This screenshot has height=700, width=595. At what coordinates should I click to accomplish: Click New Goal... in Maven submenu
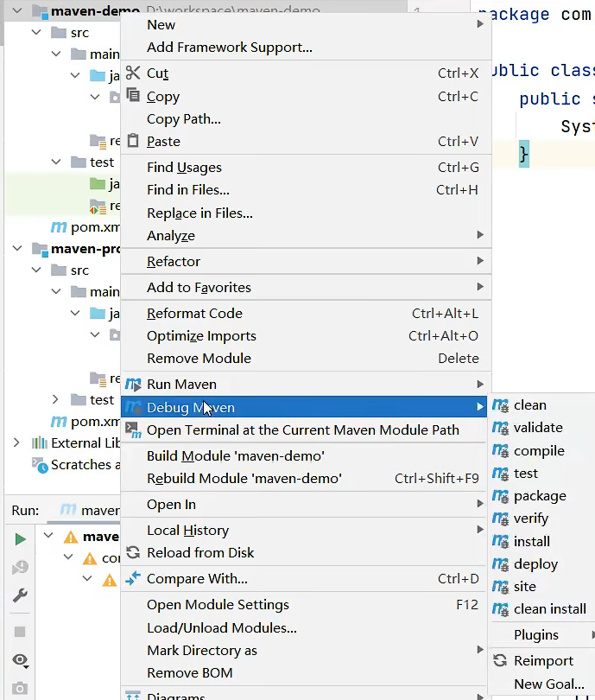pos(548,684)
